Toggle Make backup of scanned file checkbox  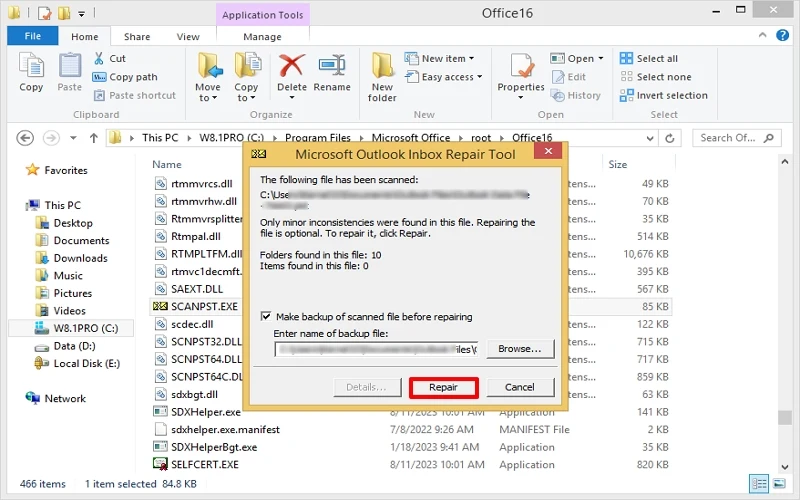pyautogui.click(x=266, y=317)
